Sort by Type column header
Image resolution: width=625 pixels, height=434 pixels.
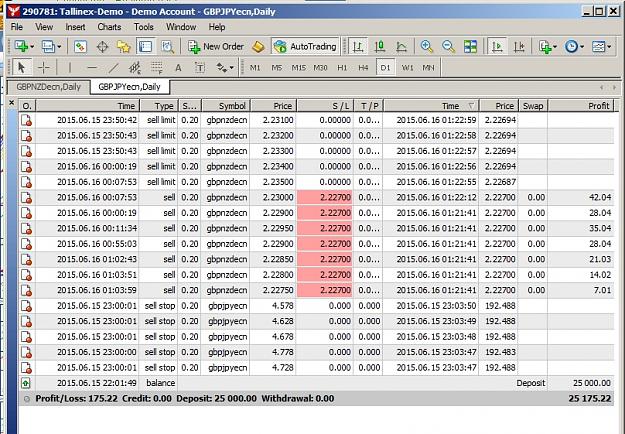coord(159,106)
